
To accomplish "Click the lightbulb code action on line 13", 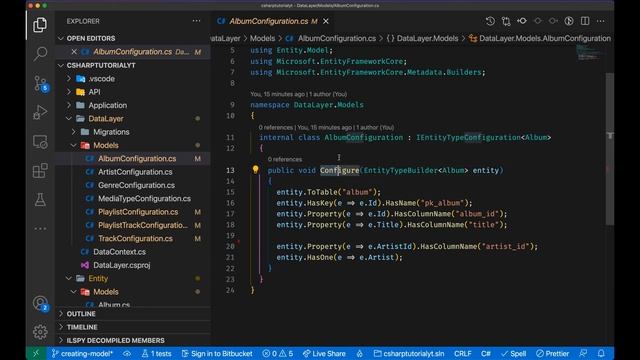I will click(x=256, y=170).
